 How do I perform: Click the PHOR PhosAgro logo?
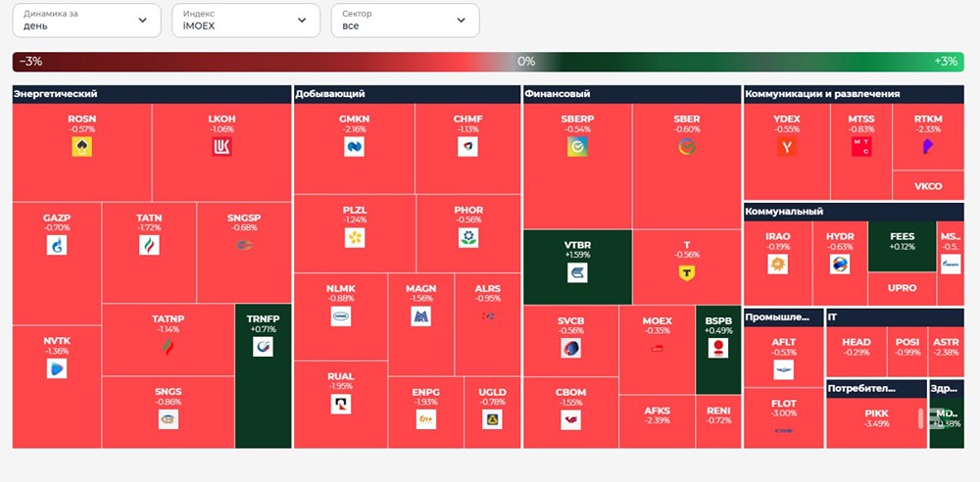468,237
